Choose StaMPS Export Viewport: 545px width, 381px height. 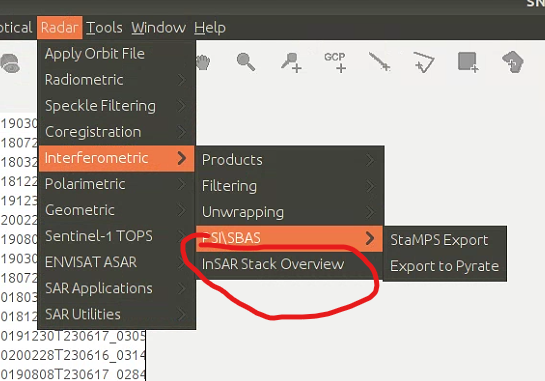(445, 240)
